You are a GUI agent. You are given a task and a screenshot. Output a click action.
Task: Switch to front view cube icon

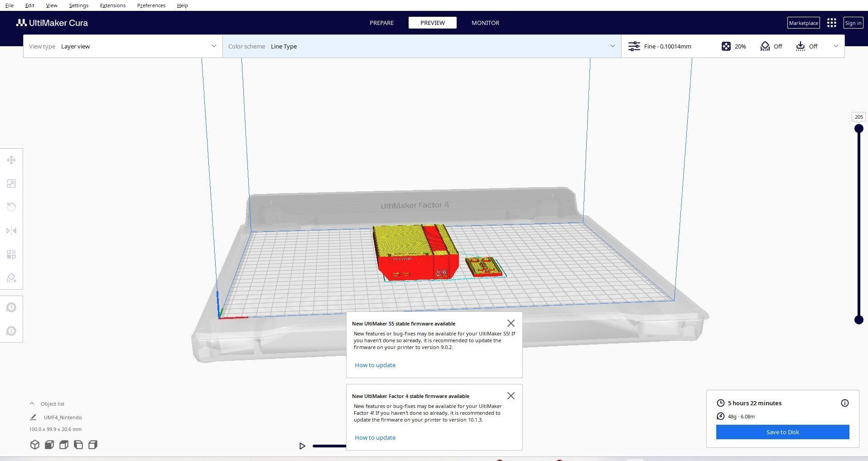tap(49, 445)
